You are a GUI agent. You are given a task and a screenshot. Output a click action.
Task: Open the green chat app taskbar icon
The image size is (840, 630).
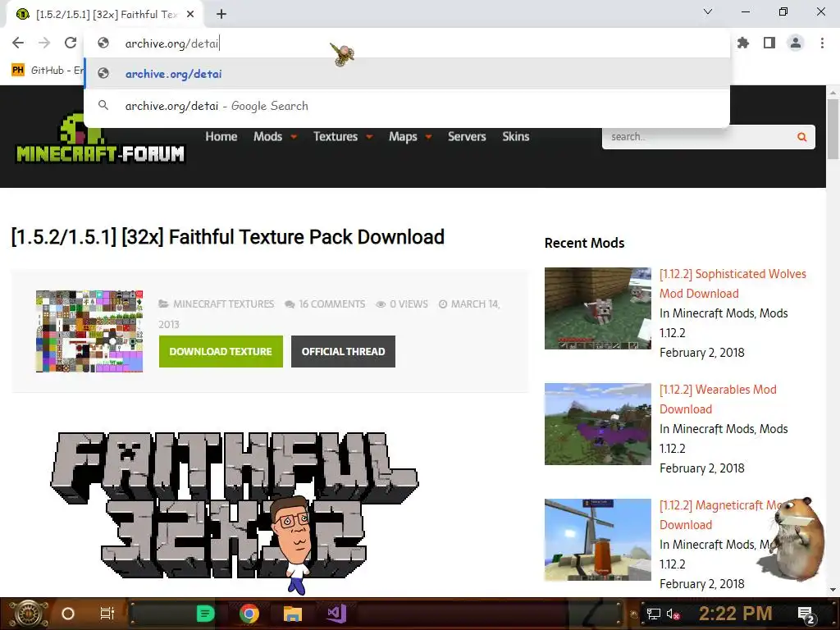click(x=206, y=614)
